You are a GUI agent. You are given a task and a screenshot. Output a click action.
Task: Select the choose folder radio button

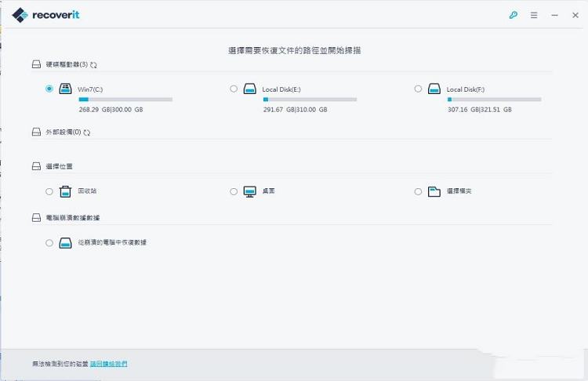(x=418, y=191)
